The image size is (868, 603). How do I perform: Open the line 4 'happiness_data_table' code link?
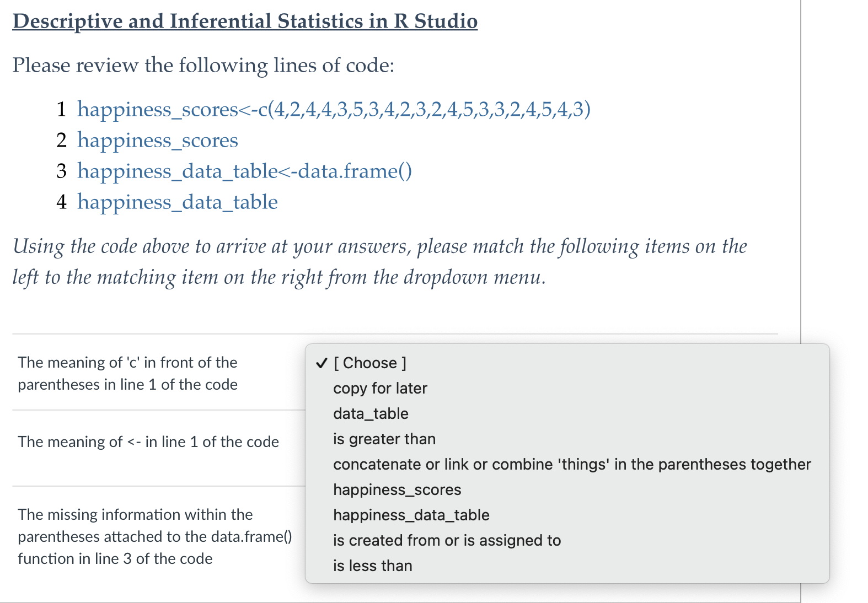(x=177, y=202)
